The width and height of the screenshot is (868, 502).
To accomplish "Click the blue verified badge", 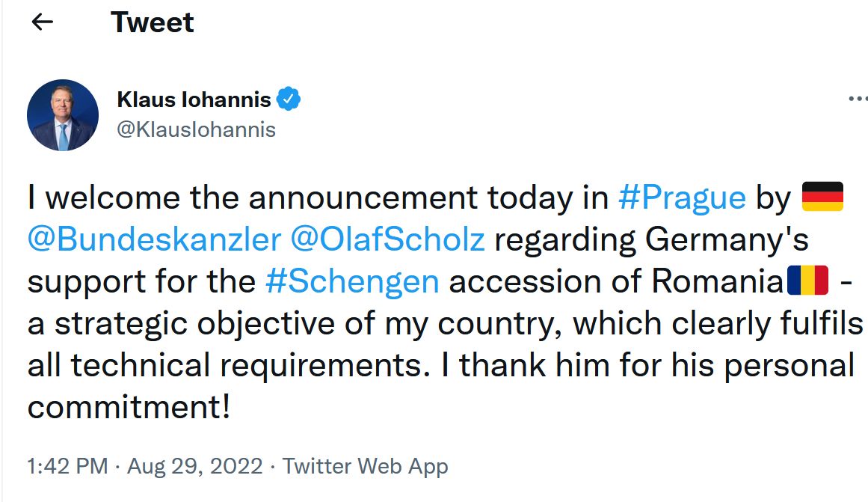I will tap(289, 99).
